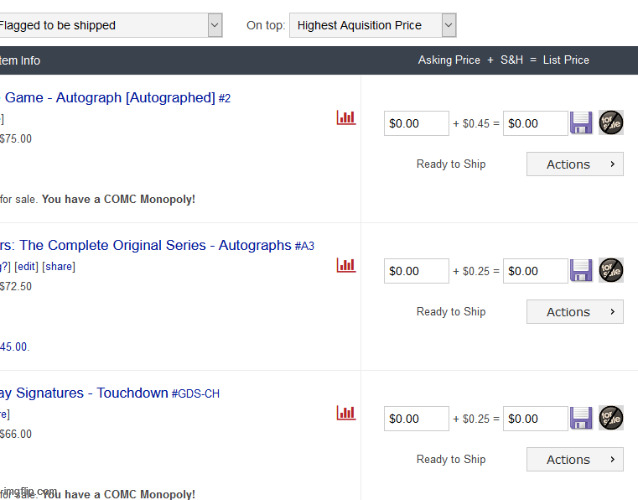Expand Actions menu for the Touchdown item
Image resolution: width=638 pixels, height=500 pixels.
575,460
